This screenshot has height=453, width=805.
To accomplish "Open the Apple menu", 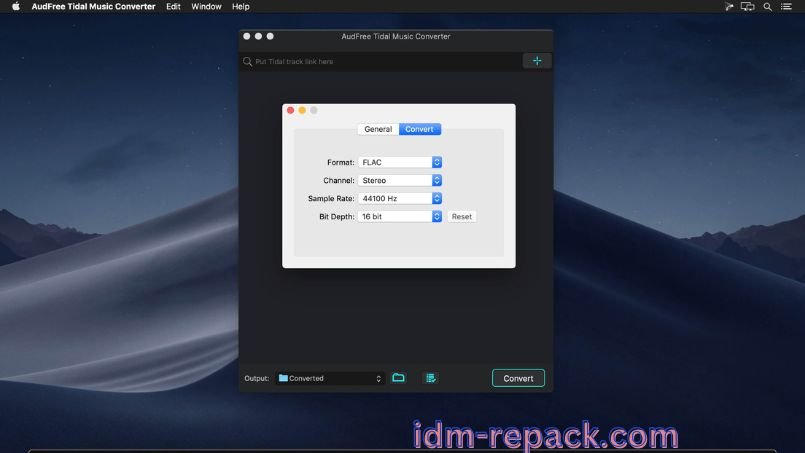I will coord(16,7).
